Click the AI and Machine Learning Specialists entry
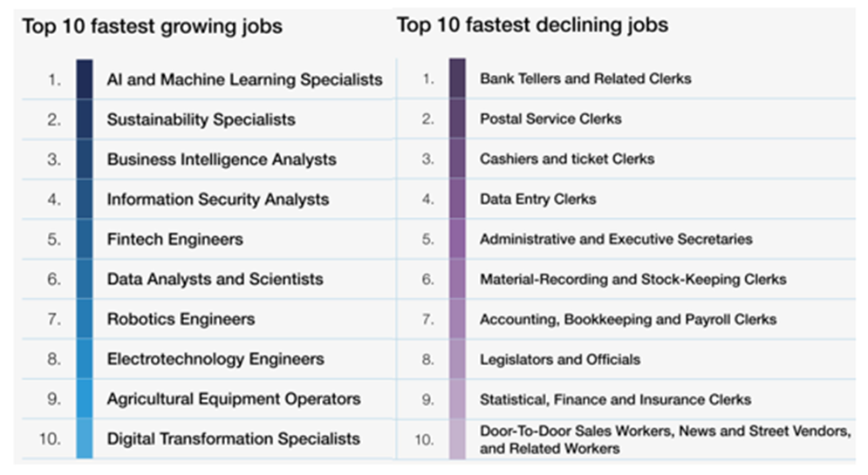The height and width of the screenshot is (475, 868). [x=244, y=79]
